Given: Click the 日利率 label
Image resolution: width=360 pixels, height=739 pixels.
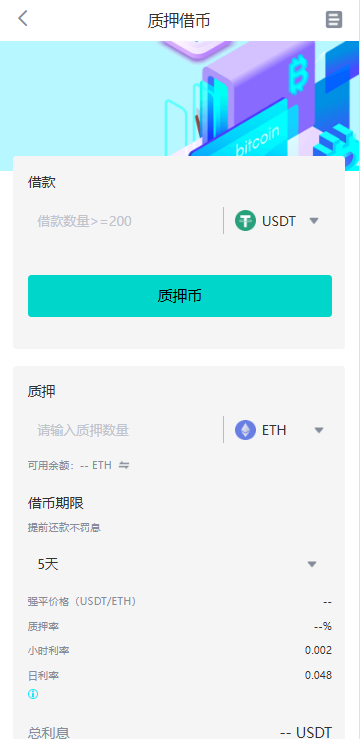Looking at the screenshot, I should [43, 675].
